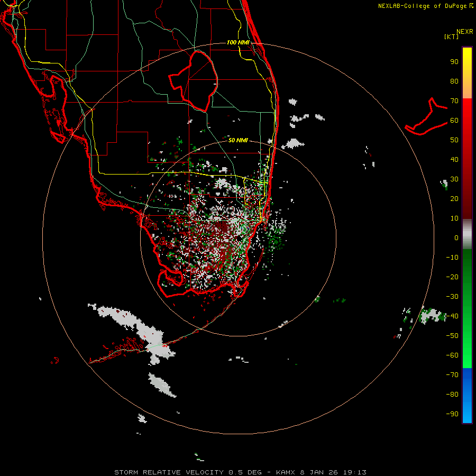476x476 pixels.
Task: Click the 90 value on the velocity scale
Action: (454, 62)
